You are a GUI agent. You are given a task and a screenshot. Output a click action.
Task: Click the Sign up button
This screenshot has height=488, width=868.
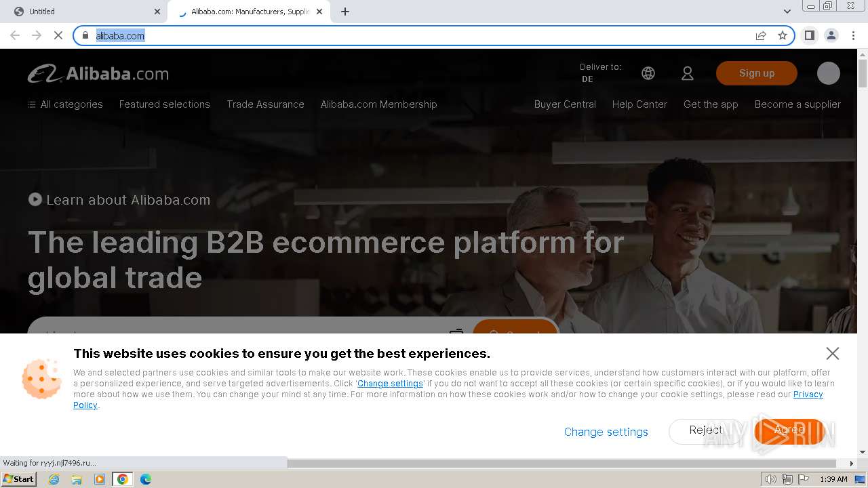(757, 73)
